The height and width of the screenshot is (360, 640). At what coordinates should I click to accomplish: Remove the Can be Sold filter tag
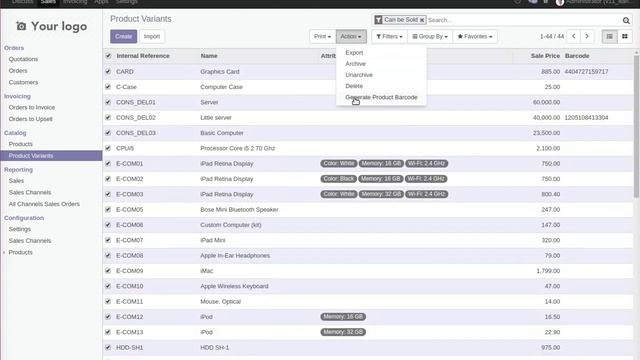coord(422,20)
